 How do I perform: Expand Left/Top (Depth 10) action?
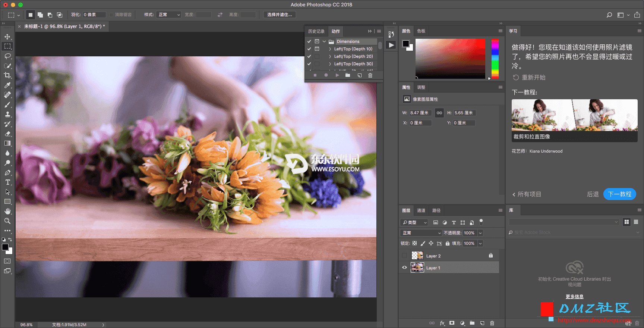[x=330, y=49]
